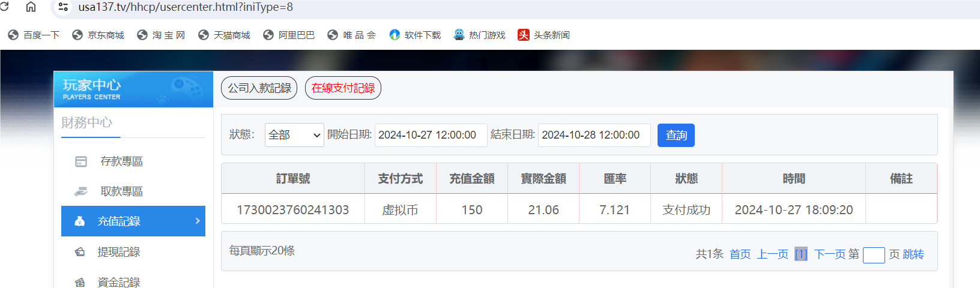
Task: Open 京东商城 bookmark
Action: pyautogui.click(x=98, y=35)
